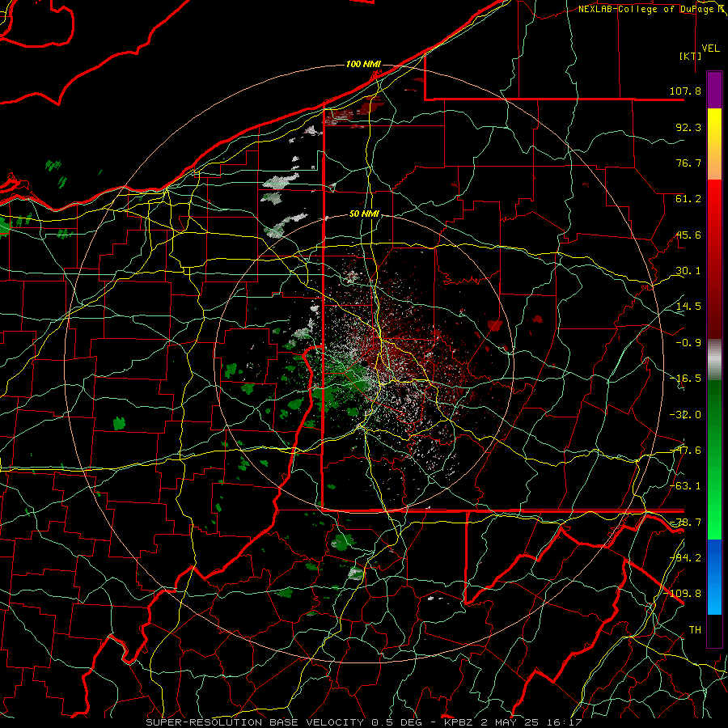The image size is (728, 728).
Task: Click the TH threshold label on legend
Action: point(695,630)
